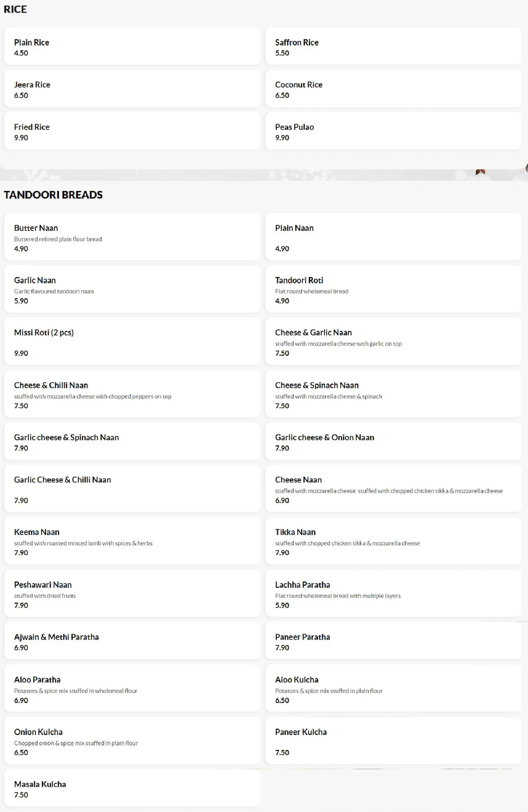Pick Missi Roti (2 pcs)
This screenshot has height=812, width=528.
pos(132,341)
